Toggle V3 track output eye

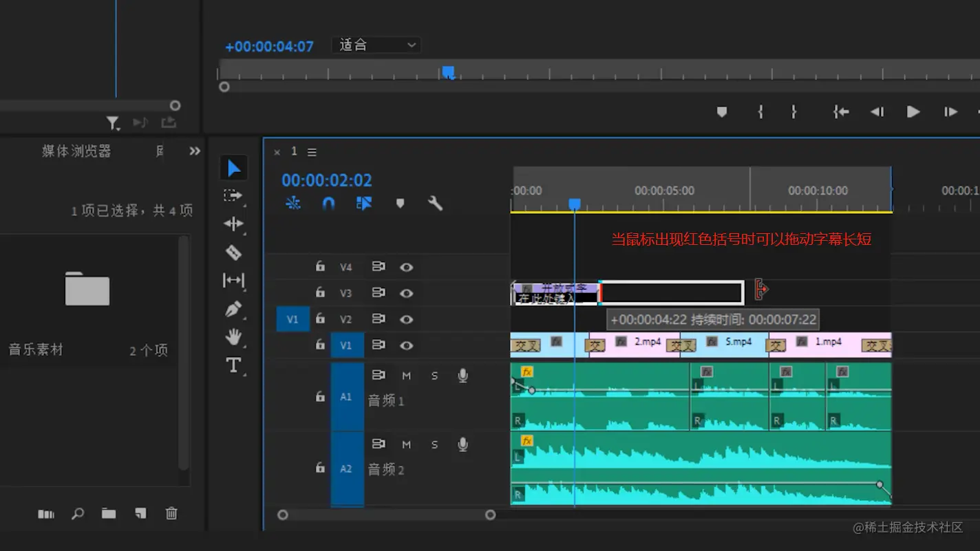click(407, 293)
